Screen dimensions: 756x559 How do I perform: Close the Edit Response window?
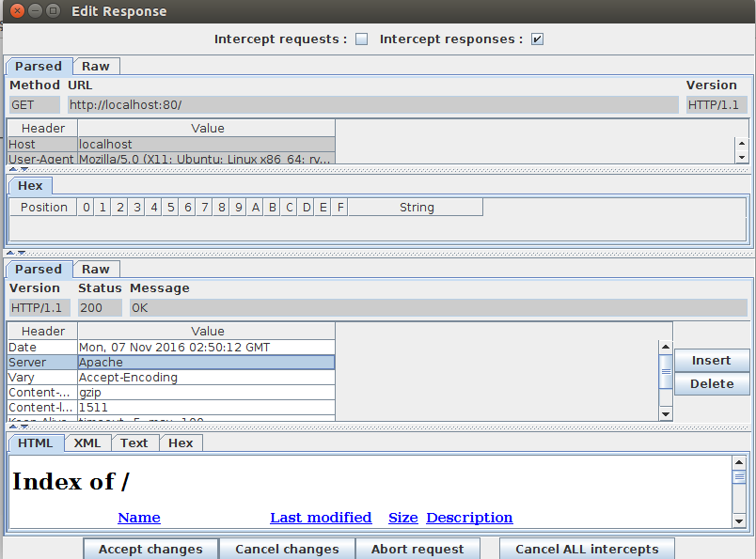click(x=17, y=10)
